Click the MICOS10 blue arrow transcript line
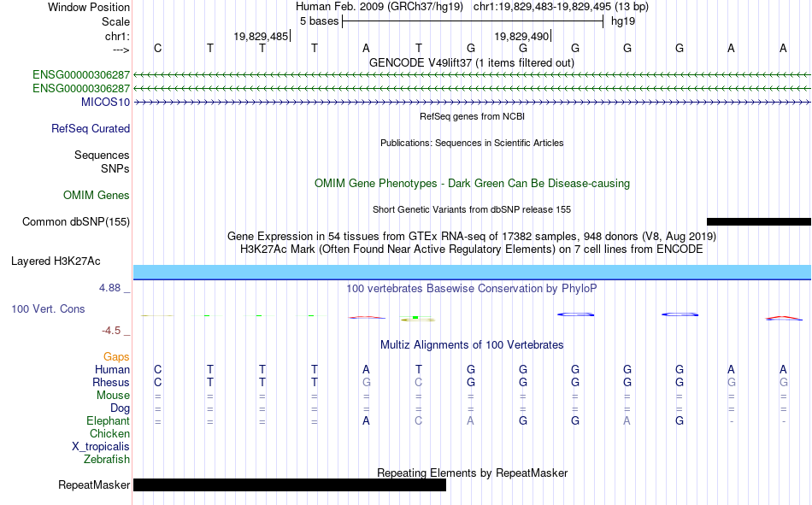This screenshot has width=812, height=505. click(x=473, y=103)
